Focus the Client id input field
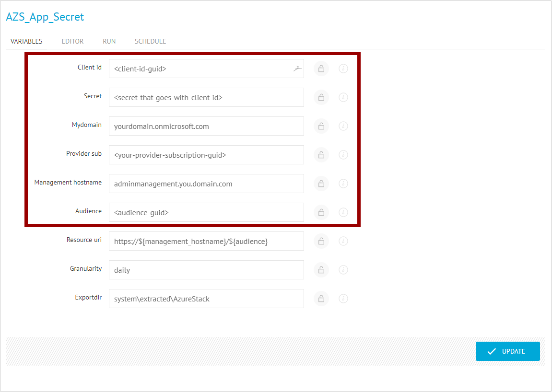552x392 pixels. point(206,69)
